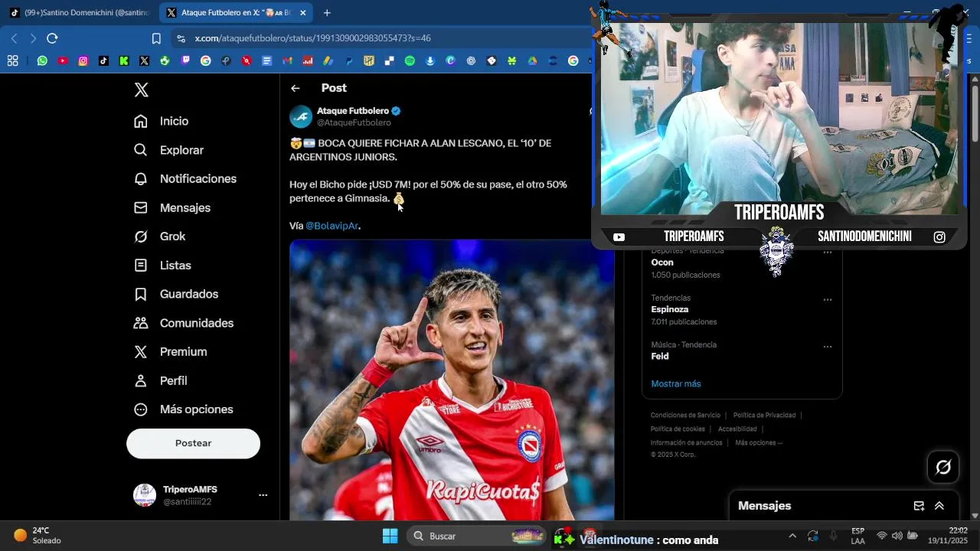Go back using the Post arrow

click(x=296, y=88)
